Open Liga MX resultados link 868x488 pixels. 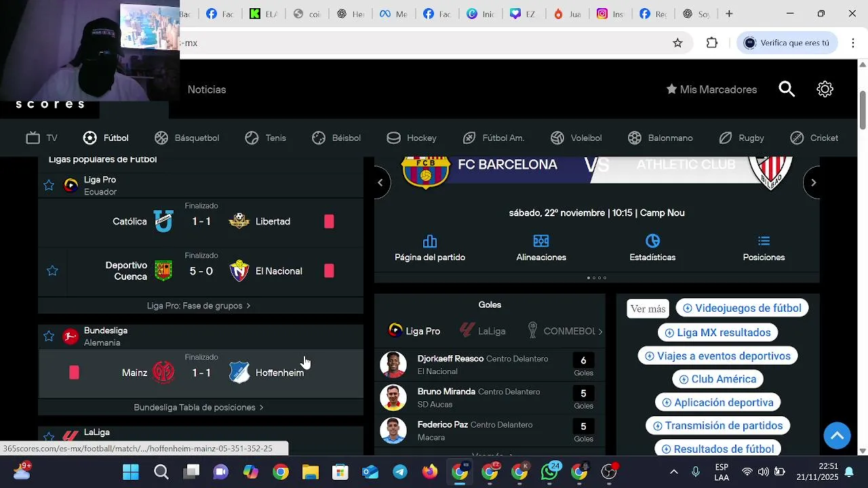point(717,333)
